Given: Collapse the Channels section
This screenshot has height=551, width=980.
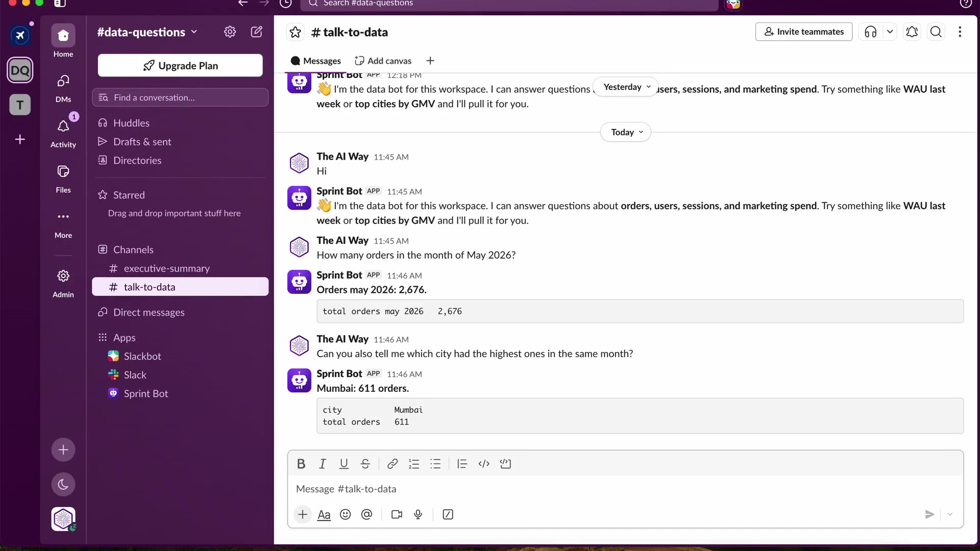Looking at the screenshot, I should [133, 249].
